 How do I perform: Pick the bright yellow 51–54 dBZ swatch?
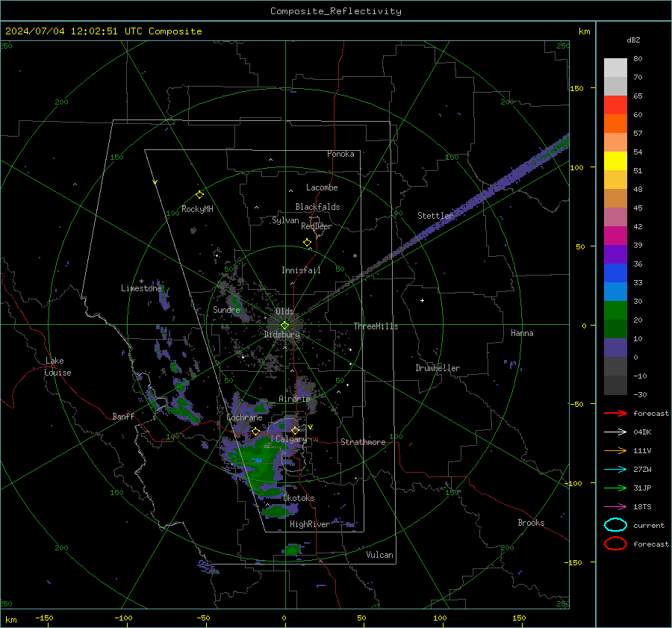615,161
